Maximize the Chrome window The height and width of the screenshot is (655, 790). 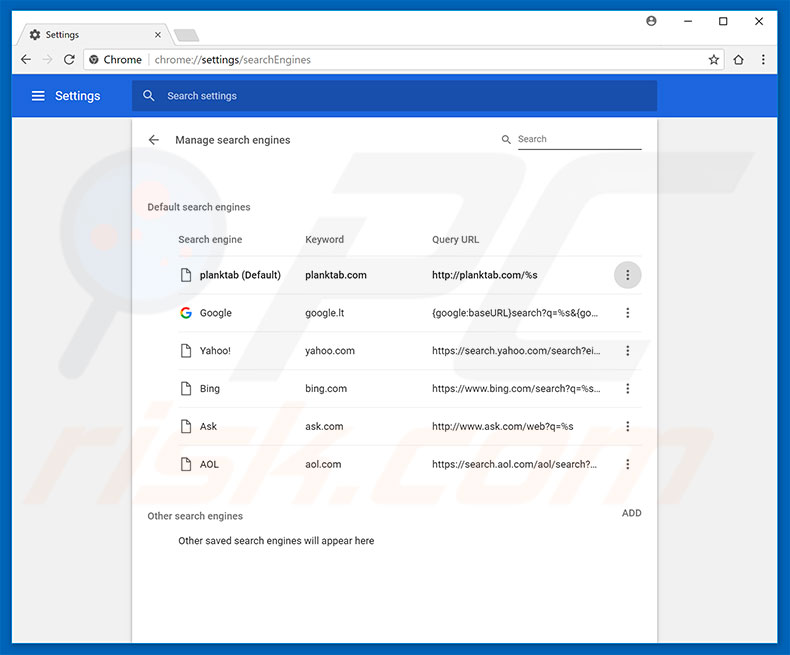coord(723,21)
